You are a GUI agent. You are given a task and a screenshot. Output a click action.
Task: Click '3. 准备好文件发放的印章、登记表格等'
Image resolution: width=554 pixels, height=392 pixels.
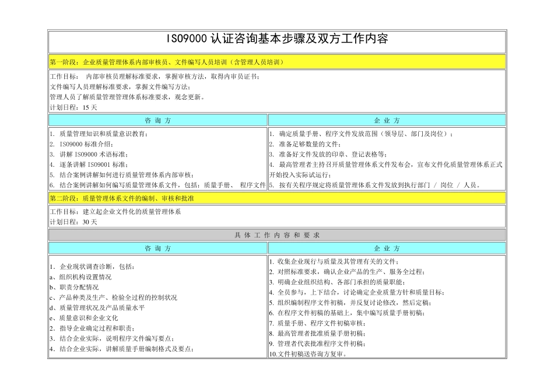click(328, 154)
